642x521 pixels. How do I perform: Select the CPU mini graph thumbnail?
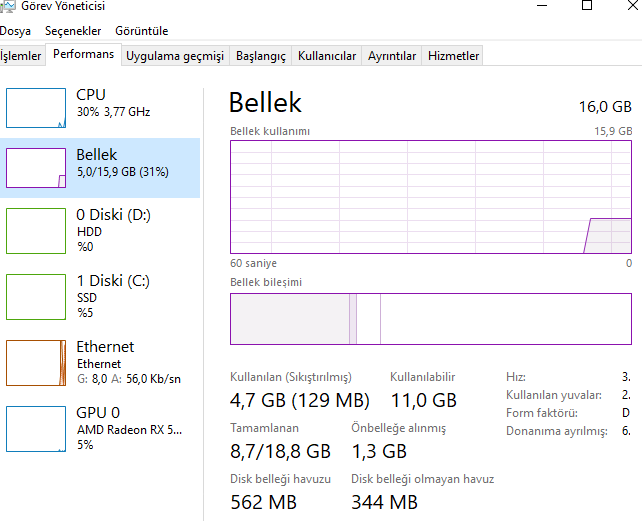[36, 108]
